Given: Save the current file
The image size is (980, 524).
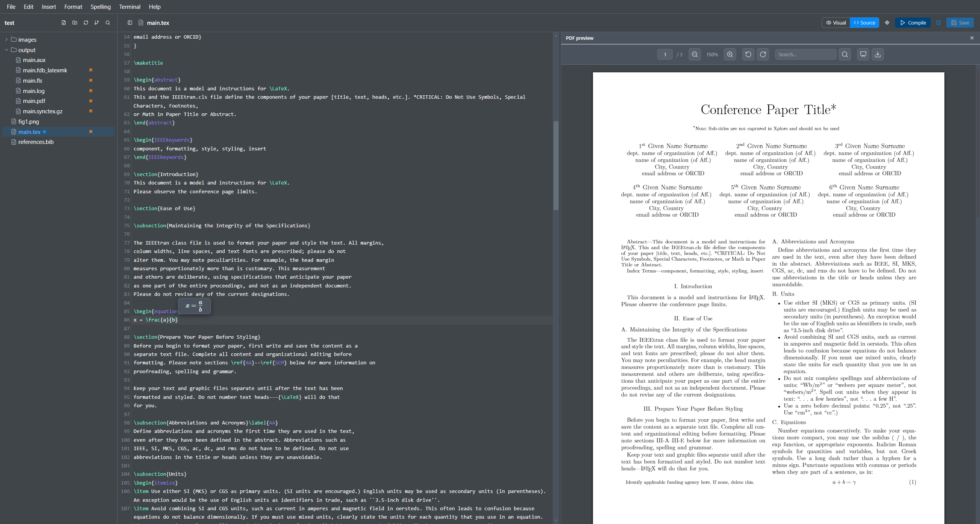Looking at the screenshot, I should (x=960, y=23).
